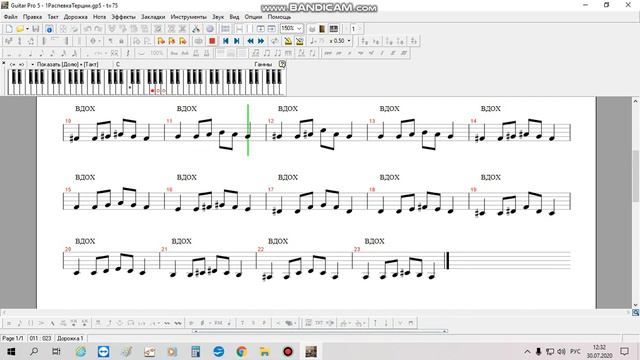Image resolution: width=640 pixels, height=360 pixels.
Task: Open score information with the blue info icon
Action: [x=49, y=29]
